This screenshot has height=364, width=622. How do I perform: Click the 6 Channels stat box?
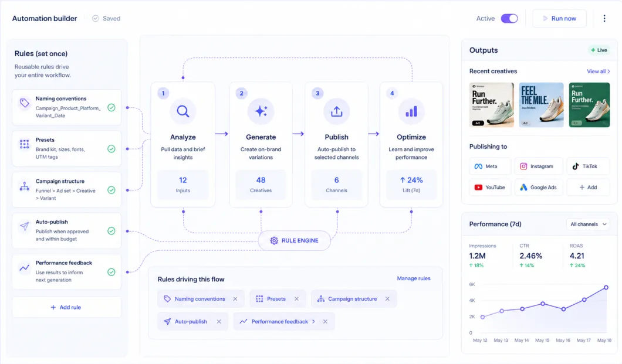pos(336,185)
